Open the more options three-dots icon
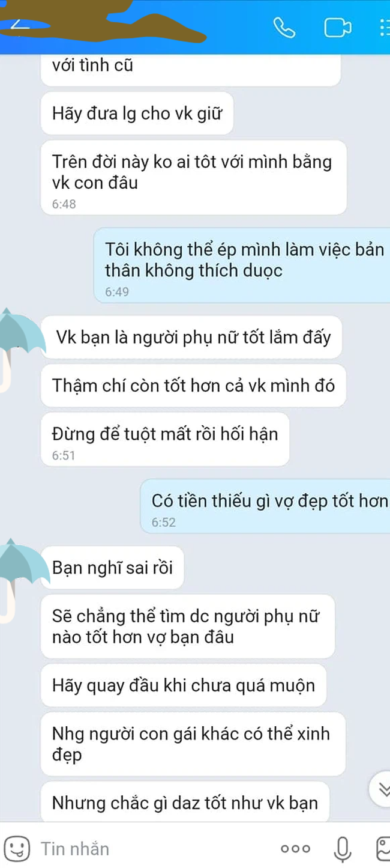Viewport: 390px width, 868px height. [x=296, y=849]
